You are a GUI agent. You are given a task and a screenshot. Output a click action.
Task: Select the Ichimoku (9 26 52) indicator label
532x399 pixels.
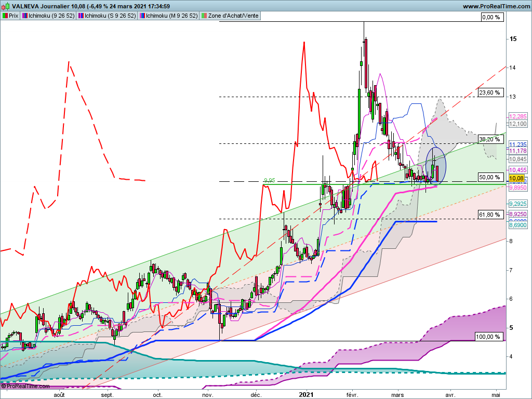(x=48, y=16)
